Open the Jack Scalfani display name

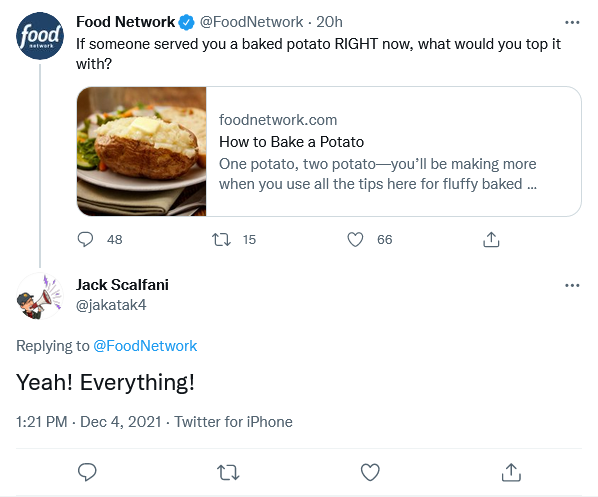tap(122, 285)
